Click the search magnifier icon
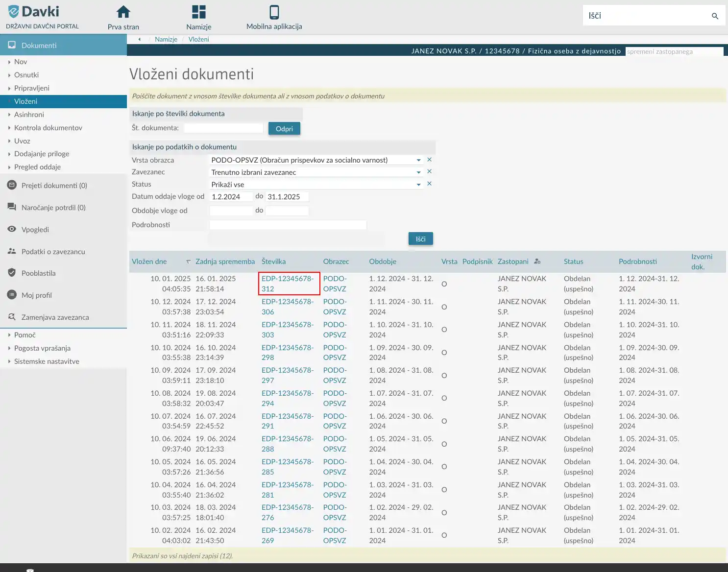The width and height of the screenshot is (728, 572). (x=715, y=16)
